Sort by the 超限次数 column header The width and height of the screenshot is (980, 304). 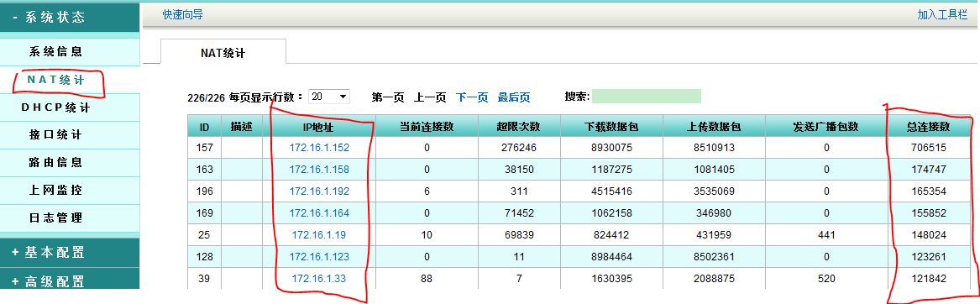[x=518, y=126]
